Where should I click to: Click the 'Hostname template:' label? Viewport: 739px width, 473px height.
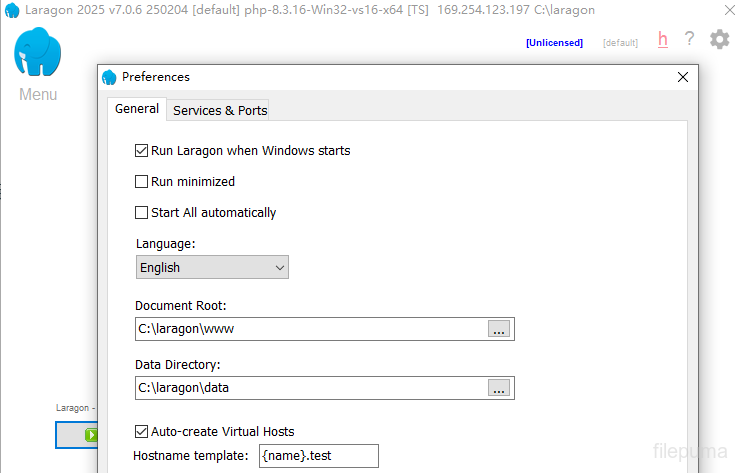tap(190, 456)
